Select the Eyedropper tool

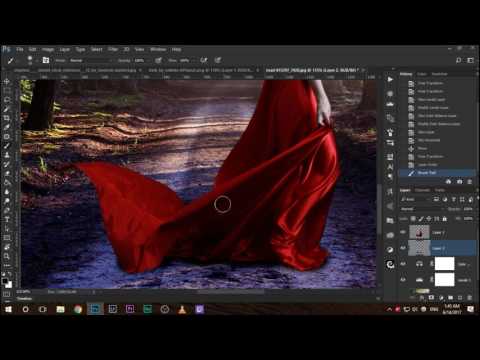point(7,127)
